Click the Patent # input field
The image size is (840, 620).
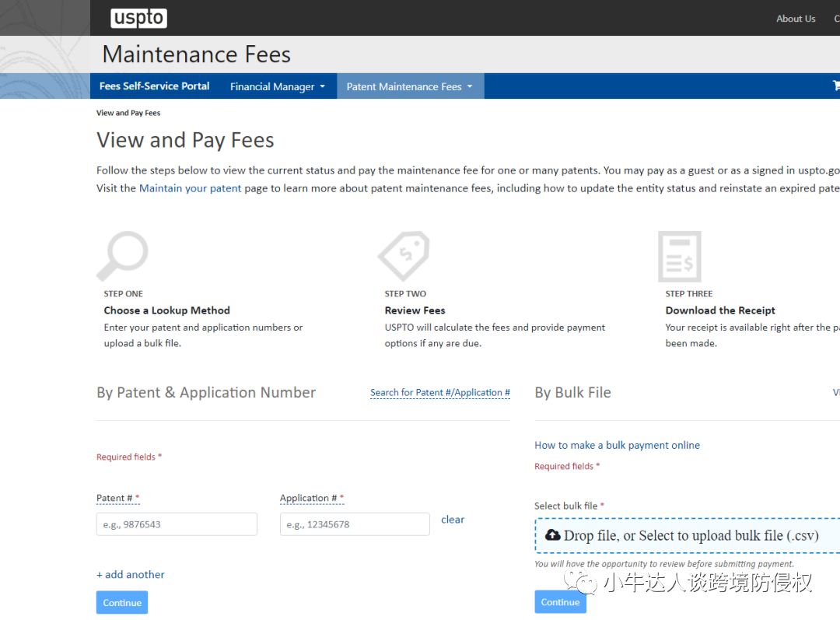(x=177, y=524)
